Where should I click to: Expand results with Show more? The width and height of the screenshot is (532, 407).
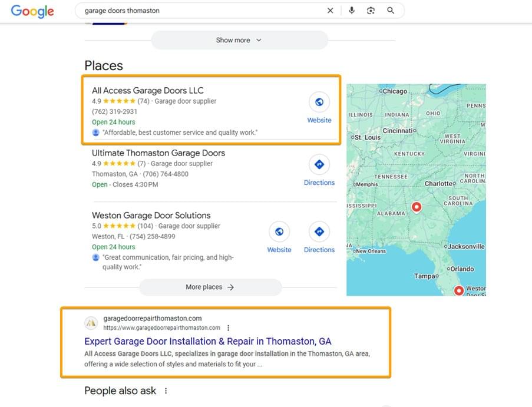coord(239,40)
